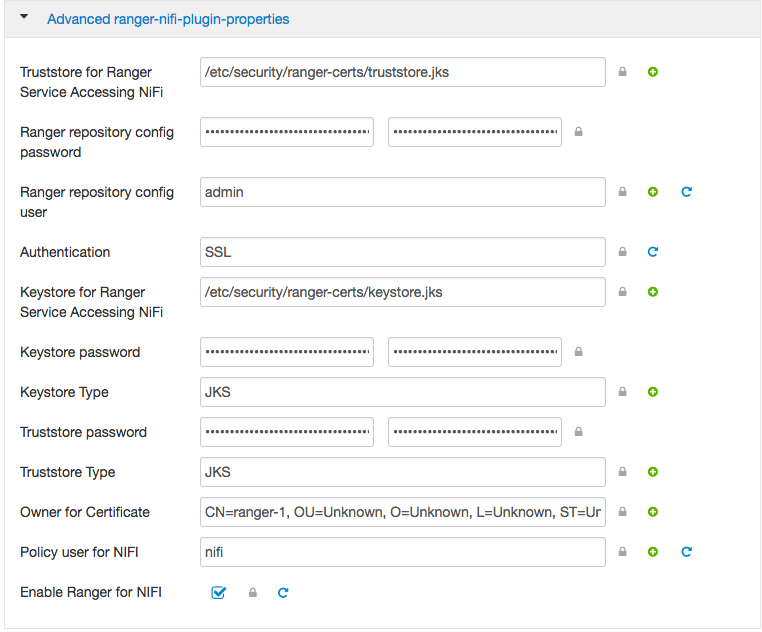This screenshot has width=762, height=632.
Task: Click the Owner for Certificate text field
Action: (403, 512)
